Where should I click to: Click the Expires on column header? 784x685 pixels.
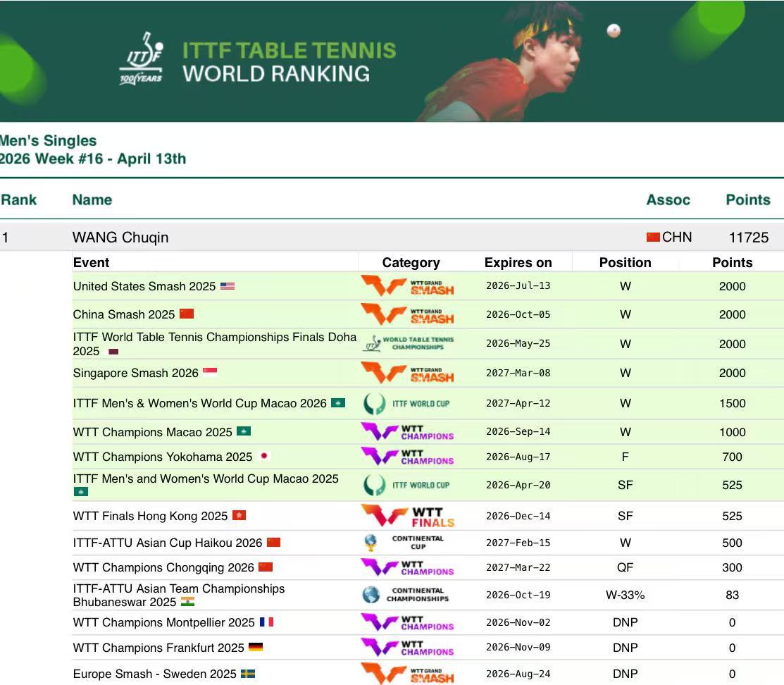coord(518,263)
